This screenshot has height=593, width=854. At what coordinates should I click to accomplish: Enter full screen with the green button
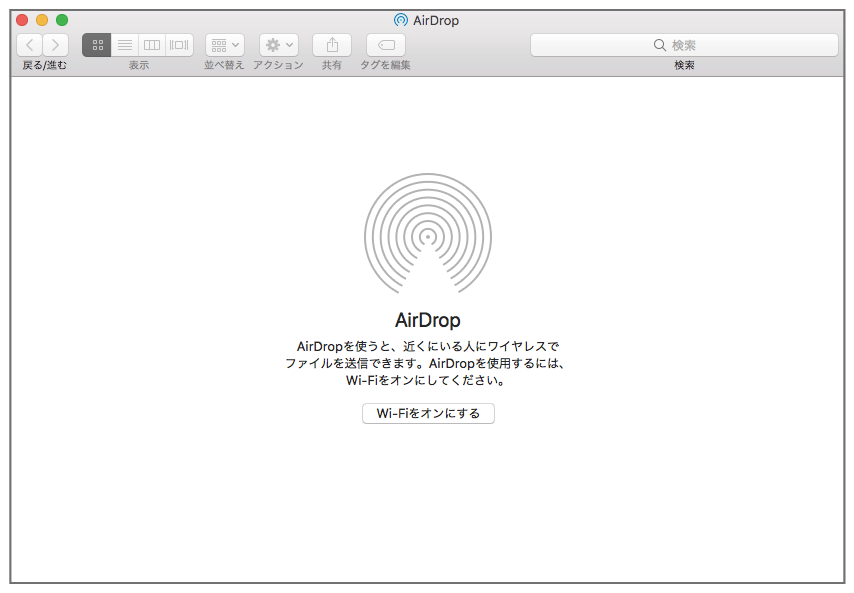pos(62,20)
